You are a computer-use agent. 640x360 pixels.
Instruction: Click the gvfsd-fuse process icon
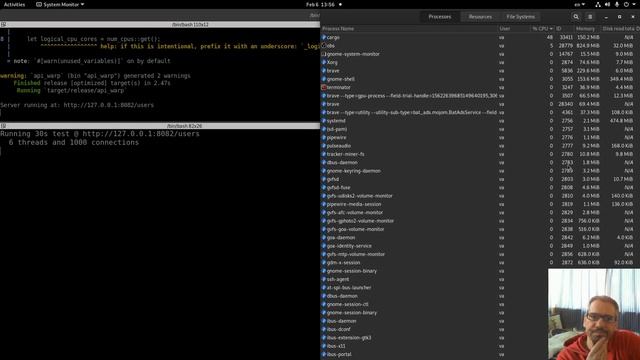coord(324,188)
